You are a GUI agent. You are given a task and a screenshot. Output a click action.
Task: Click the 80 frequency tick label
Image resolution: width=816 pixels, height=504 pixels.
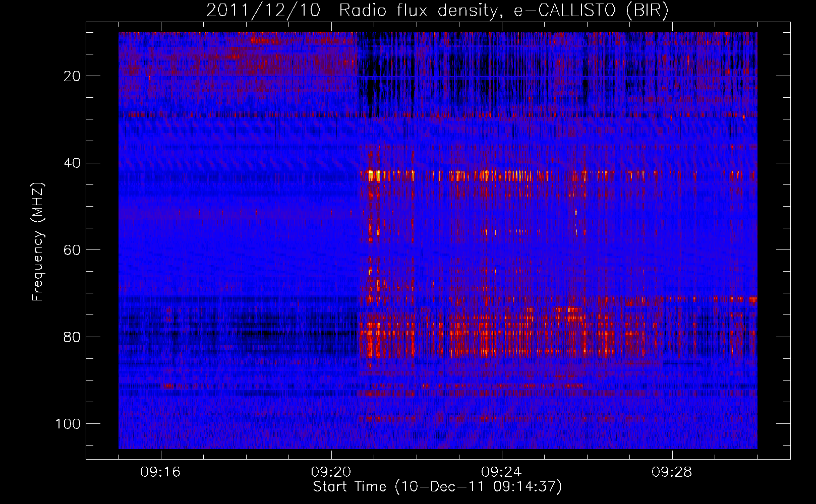click(73, 337)
